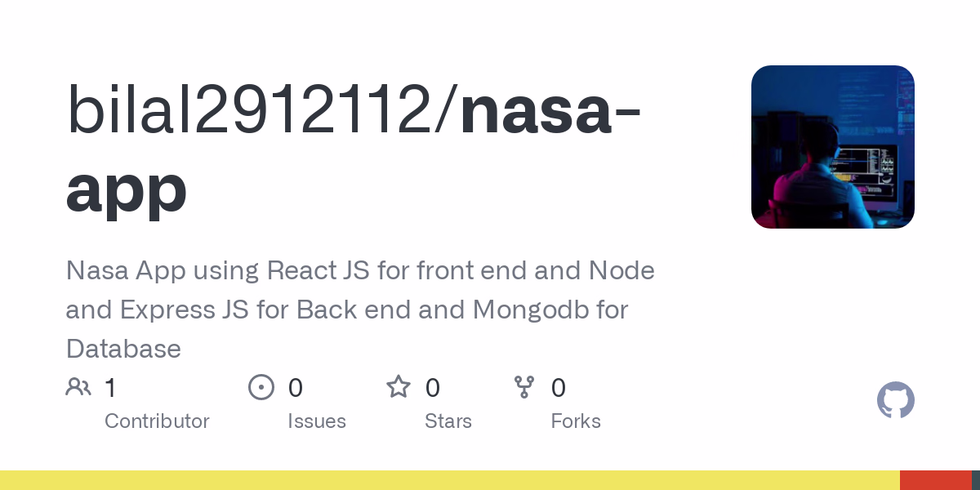This screenshot has height=490, width=980.
Task: Click the red language bar segment
Action: tap(935, 480)
